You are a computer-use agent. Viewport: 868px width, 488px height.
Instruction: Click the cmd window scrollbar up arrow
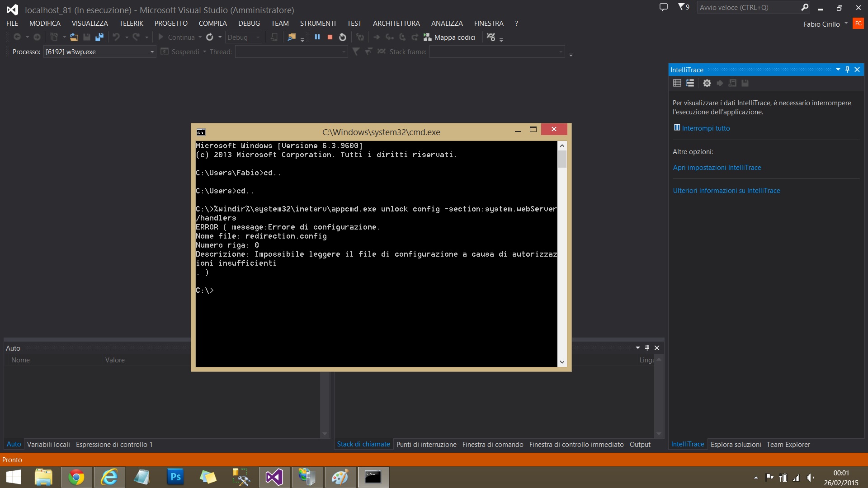(x=562, y=146)
